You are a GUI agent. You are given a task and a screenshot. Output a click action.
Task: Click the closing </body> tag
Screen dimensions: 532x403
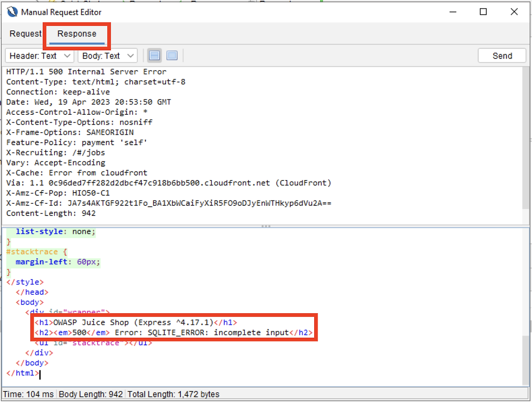(32, 363)
